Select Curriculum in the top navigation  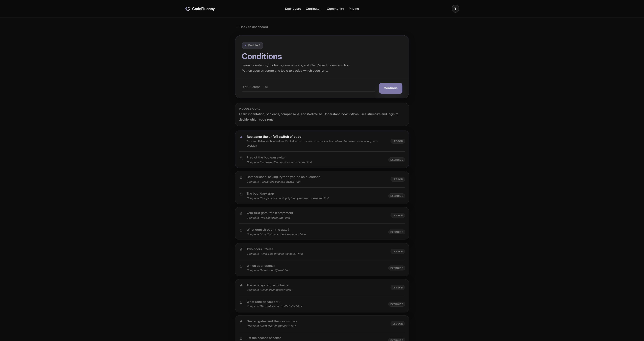pyautogui.click(x=314, y=9)
